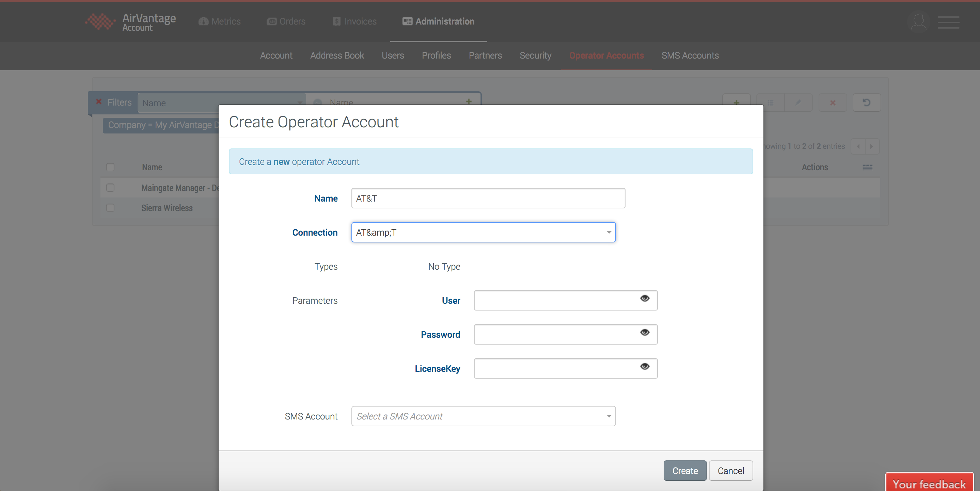Click the refresh list icon
Image resolution: width=980 pixels, height=491 pixels.
coord(866,103)
